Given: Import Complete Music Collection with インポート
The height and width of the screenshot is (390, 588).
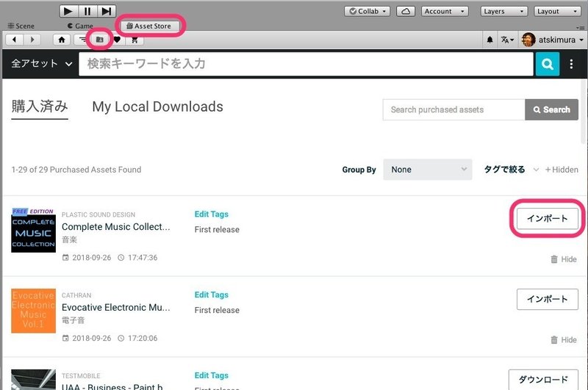Looking at the screenshot, I should point(547,218).
